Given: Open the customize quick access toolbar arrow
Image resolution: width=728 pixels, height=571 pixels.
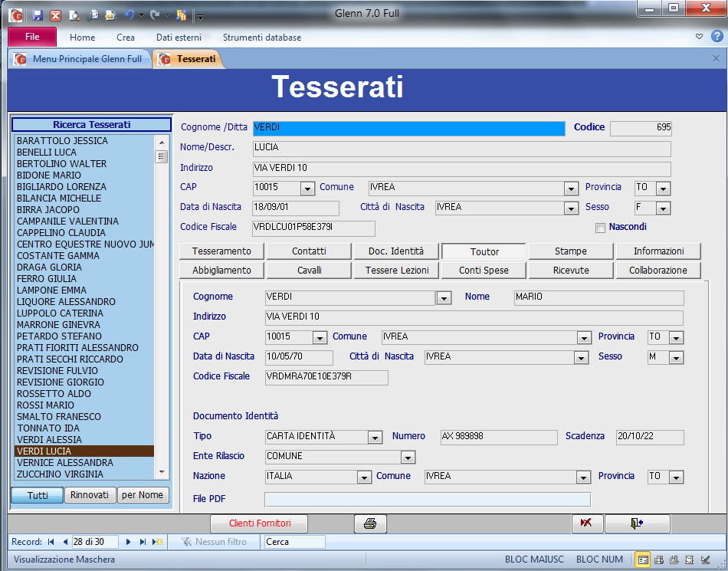Looking at the screenshot, I should [x=201, y=17].
